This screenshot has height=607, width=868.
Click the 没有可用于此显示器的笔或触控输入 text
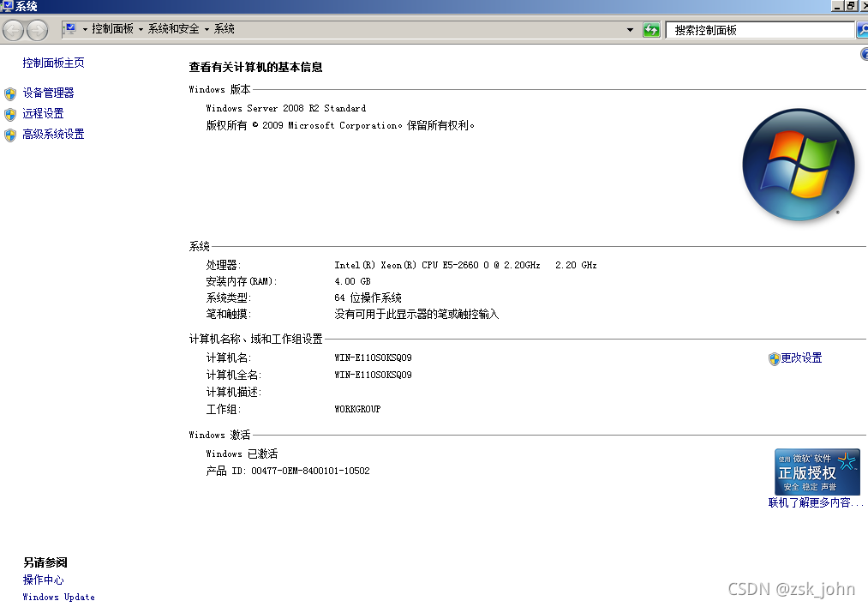click(x=416, y=315)
